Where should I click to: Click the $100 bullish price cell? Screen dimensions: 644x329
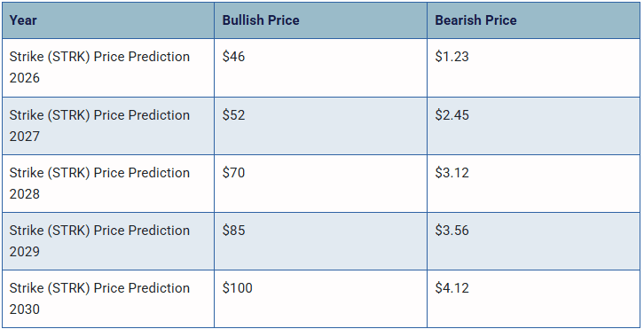320,299
